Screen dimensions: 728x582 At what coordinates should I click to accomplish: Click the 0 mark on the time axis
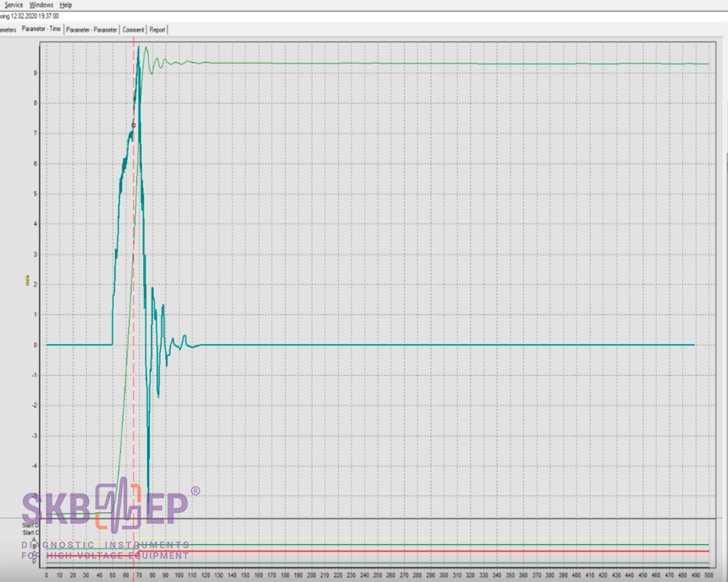point(47,575)
